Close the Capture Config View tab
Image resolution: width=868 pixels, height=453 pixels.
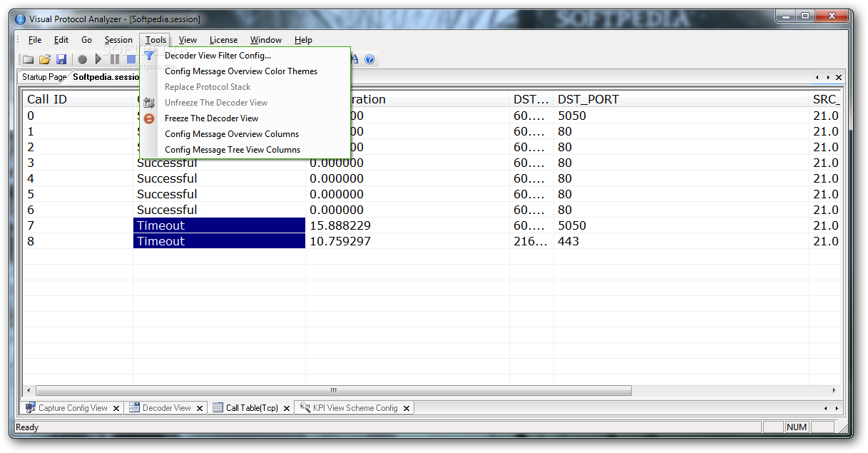point(116,409)
